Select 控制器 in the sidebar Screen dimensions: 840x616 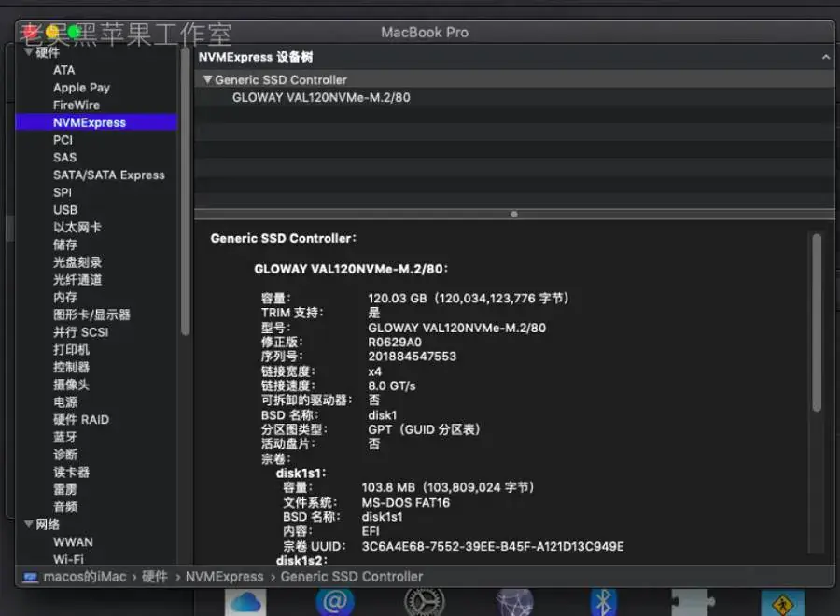[71, 367]
